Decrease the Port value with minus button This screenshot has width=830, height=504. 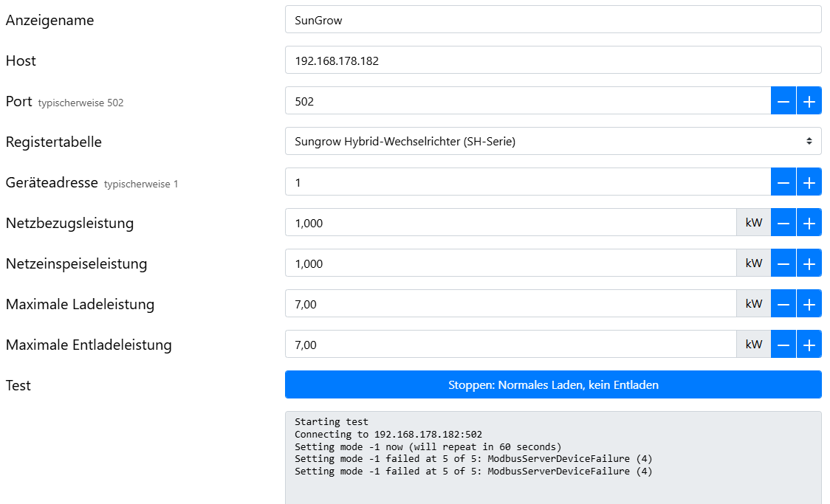(x=783, y=101)
